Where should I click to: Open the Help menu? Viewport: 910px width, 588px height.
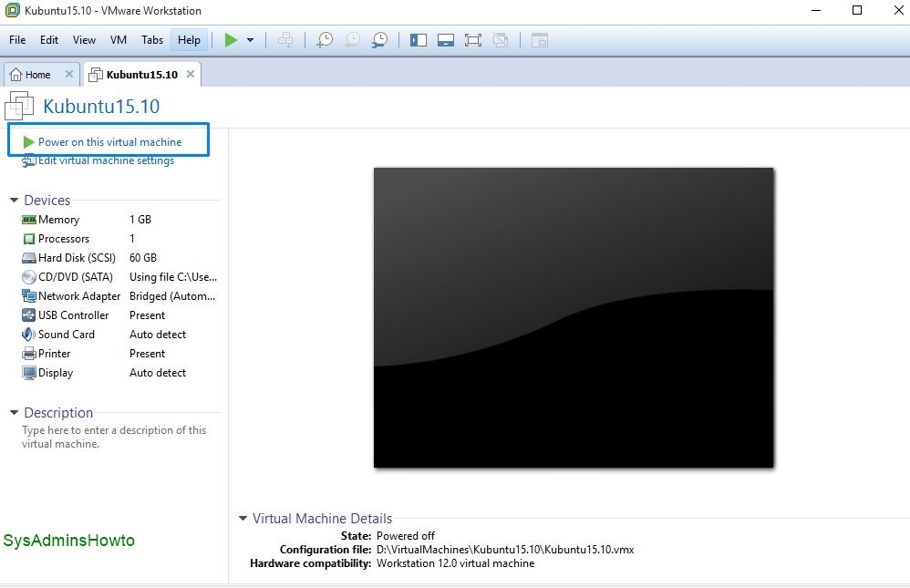[x=189, y=40]
